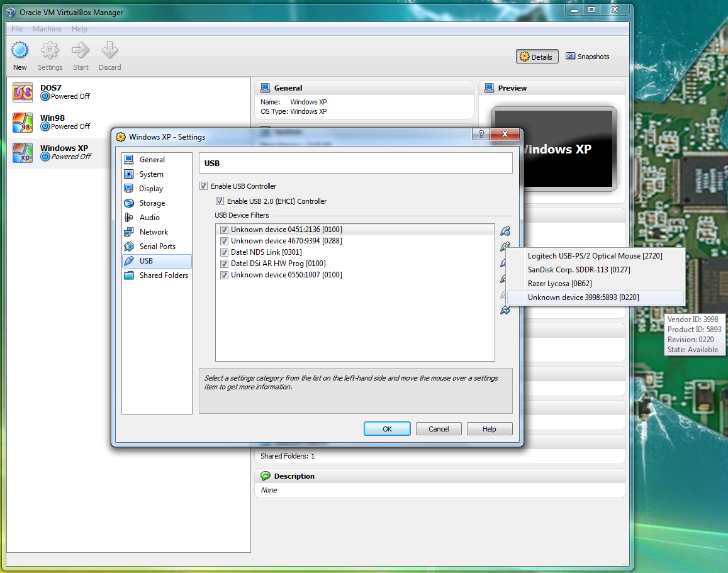
Task: Click the Network icon in settings sidebar
Action: (129, 231)
